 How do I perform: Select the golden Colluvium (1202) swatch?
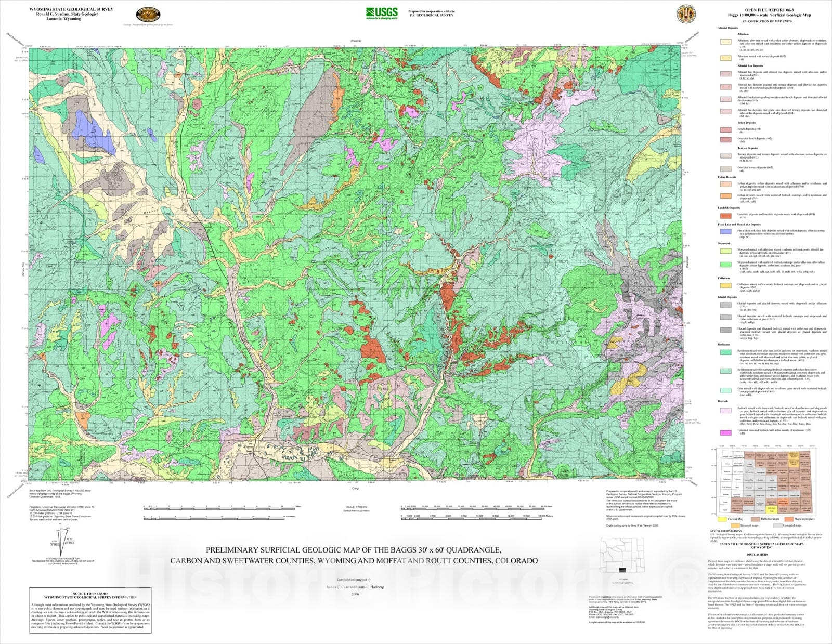725,285
